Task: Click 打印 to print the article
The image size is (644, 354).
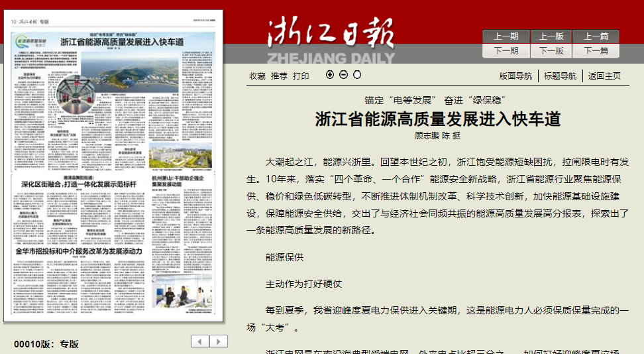Action: click(x=301, y=76)
